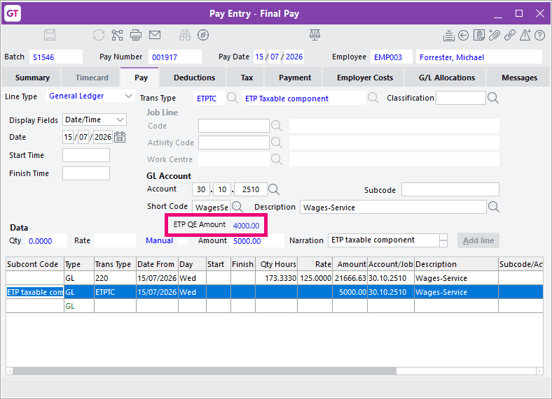The width and height of the screenshot is (552, 399).
Task: Open GL Description lookup magnifier
Action: (x=494, y=207)
